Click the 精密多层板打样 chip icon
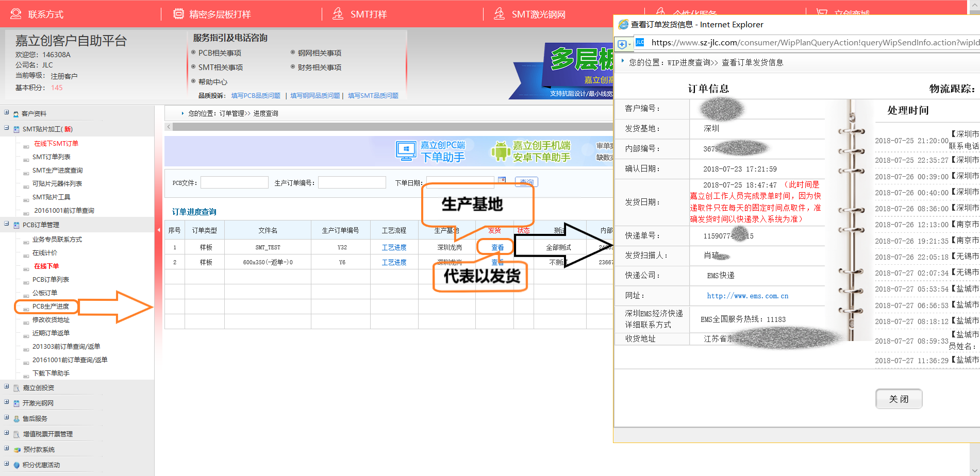 pos(178,14)
